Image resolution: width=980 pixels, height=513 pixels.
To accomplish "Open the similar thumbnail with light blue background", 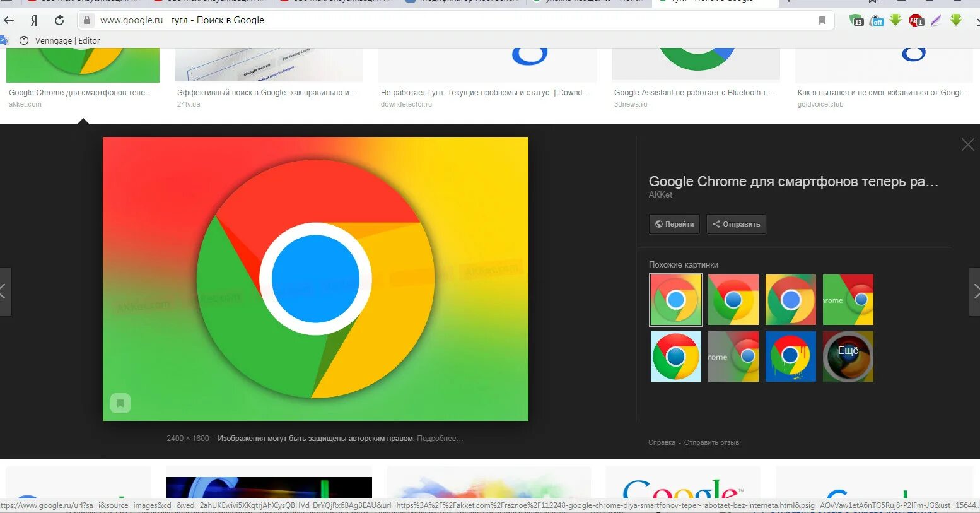I will click(x=675, y=357).
